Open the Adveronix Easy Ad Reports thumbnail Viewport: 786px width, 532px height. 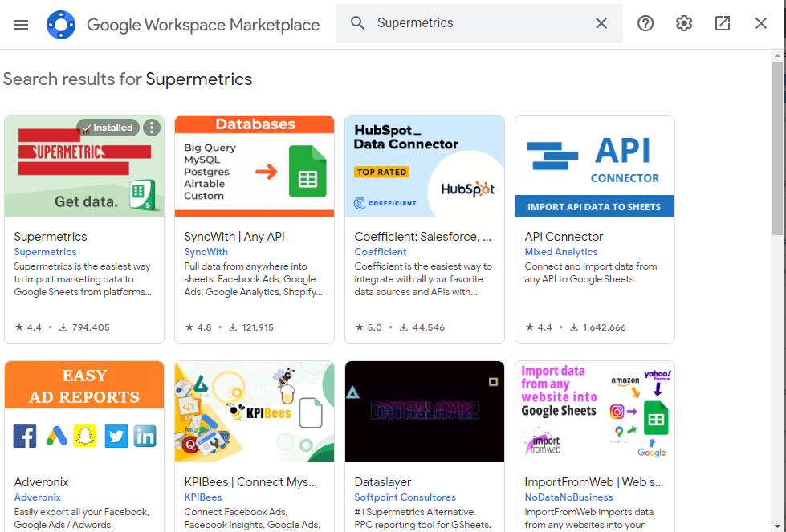[x=84, y=412]
